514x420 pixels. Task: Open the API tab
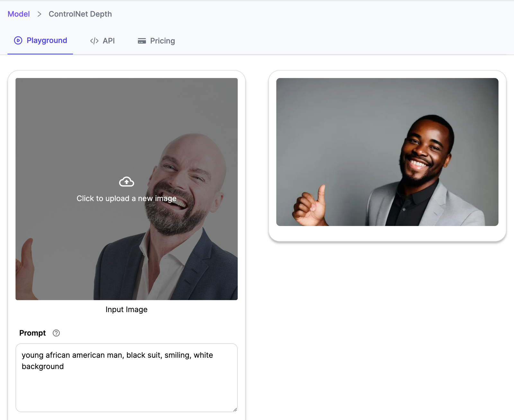click(x=109, y=41)
